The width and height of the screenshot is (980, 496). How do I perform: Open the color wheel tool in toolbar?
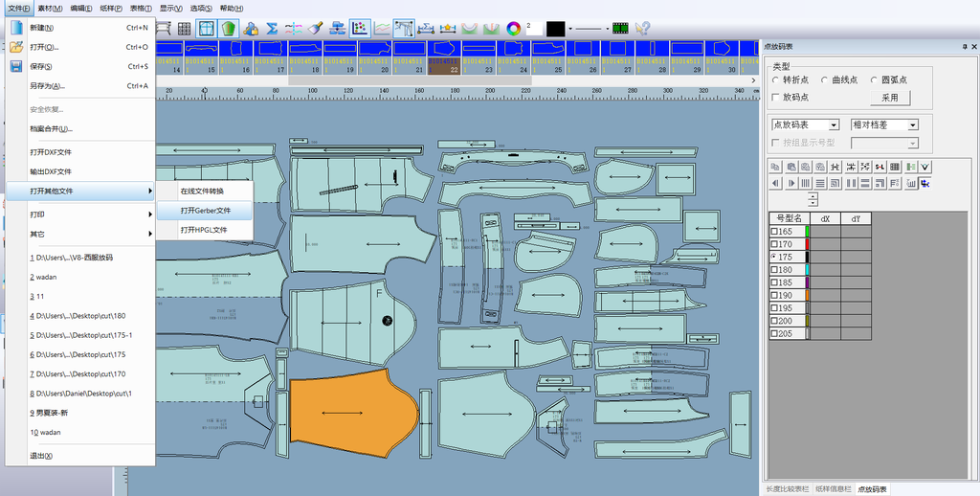(514, 28)
